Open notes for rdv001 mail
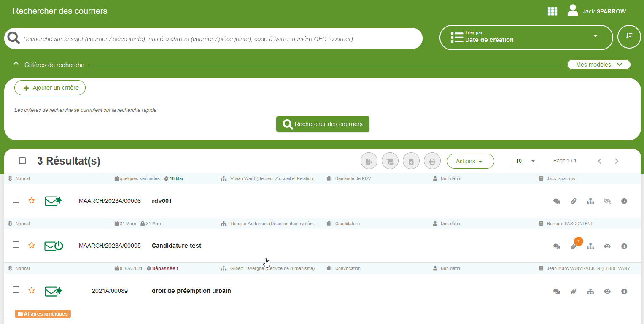This screenshot has width=644, height=324. 556,201
